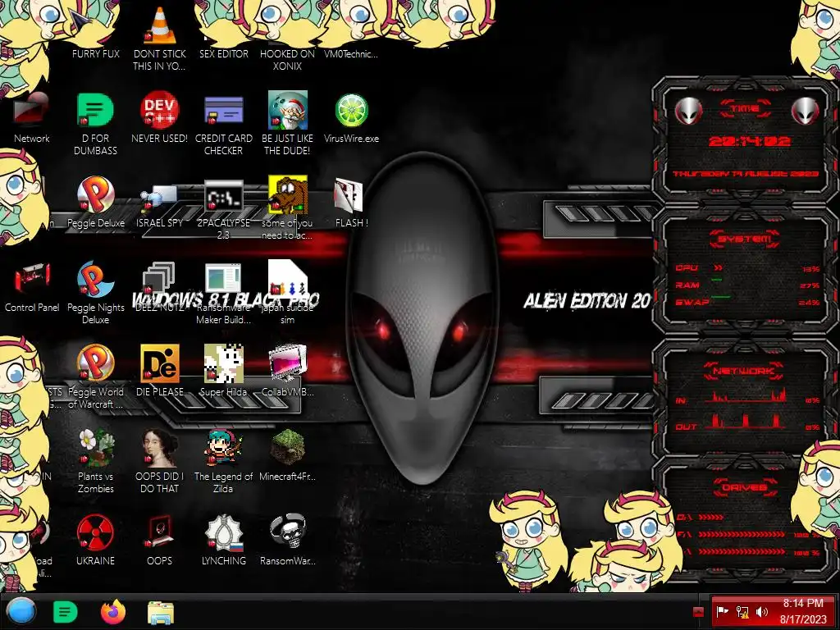Open the DEEZ NUTZ stacked windows icon
Viewport: 840px width, 630px height.
160,287
